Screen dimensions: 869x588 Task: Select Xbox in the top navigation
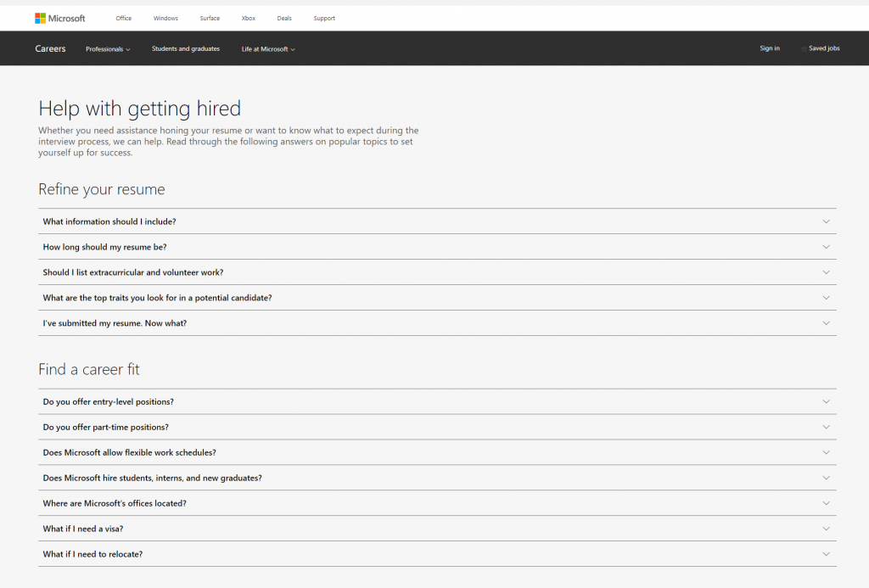[249, 19]
